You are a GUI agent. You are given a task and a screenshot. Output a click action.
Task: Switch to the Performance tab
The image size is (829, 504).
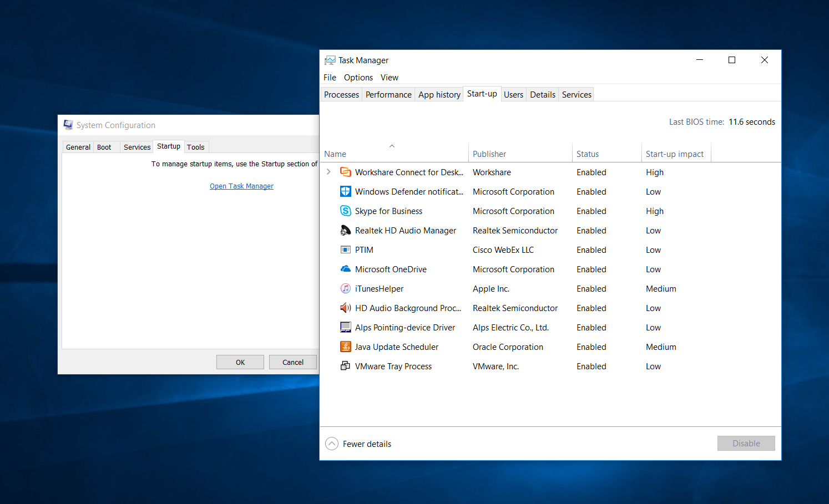pyautogui.click(x=388, y=94)
